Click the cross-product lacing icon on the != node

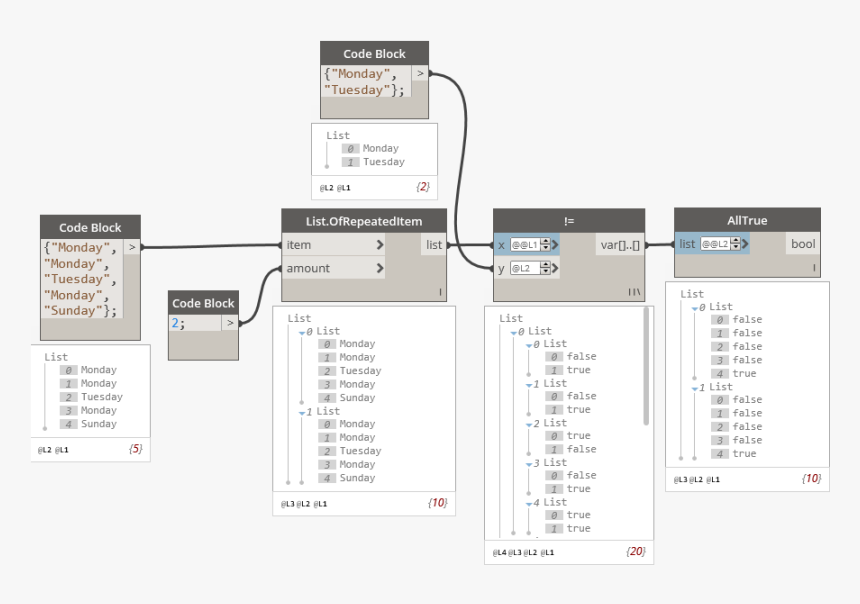[636, 290]
